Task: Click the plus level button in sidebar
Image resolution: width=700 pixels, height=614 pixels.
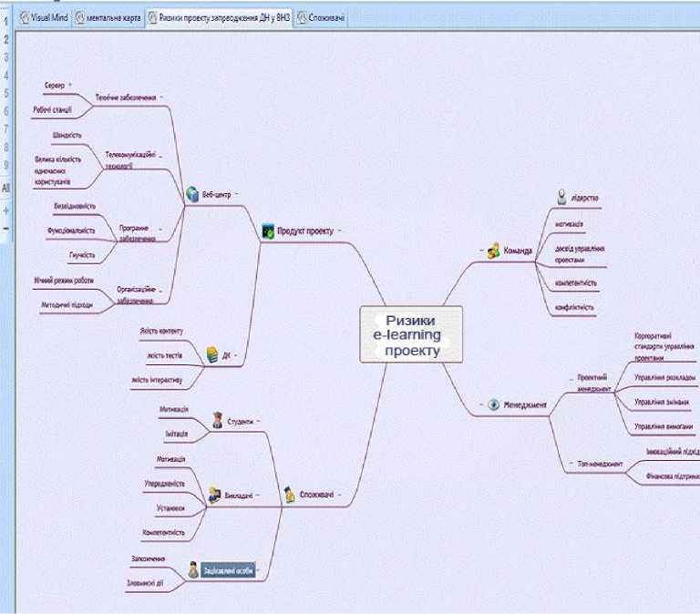Action: pyautogui.click(x=5, y=210)
